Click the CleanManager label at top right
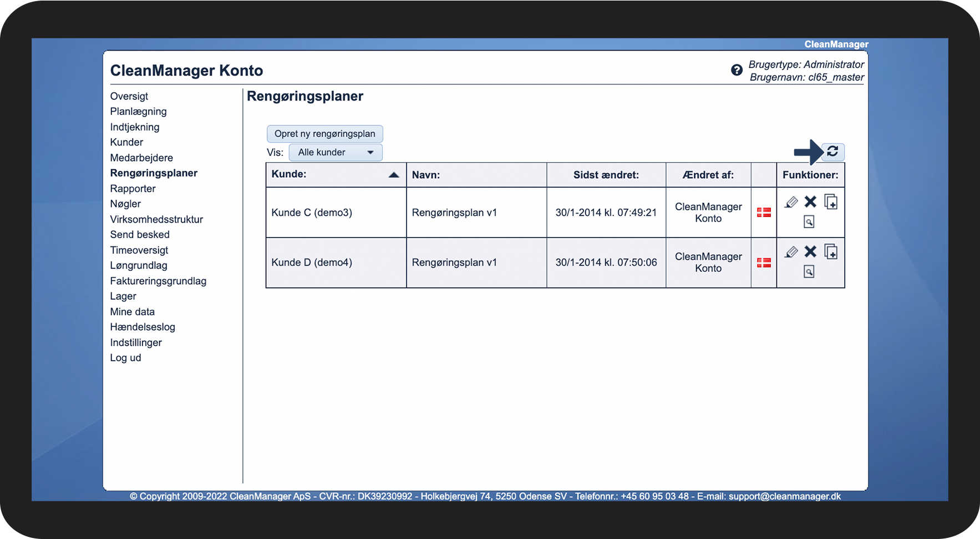Image resolution: width=980 pixels, height=539 pixels. coord(836,44)
